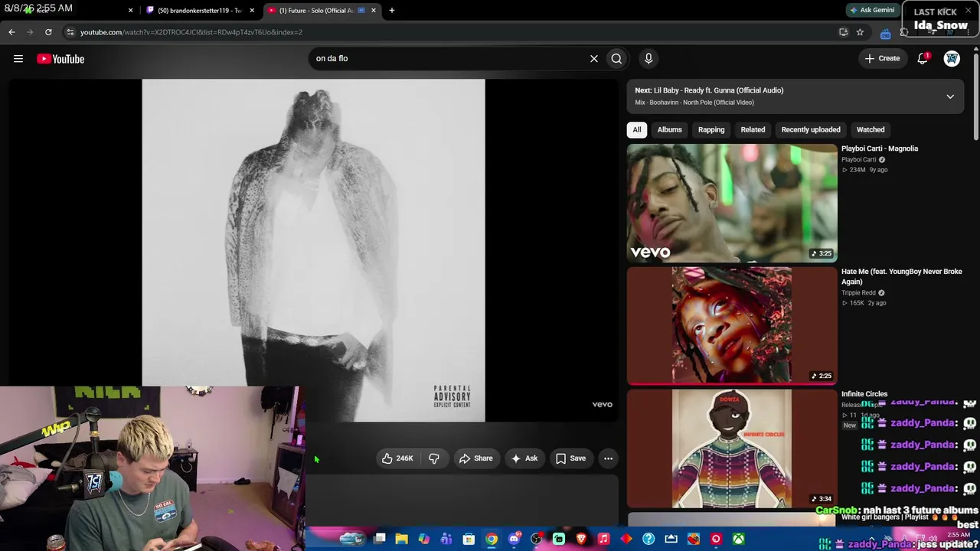The image size is (980, 551).
Task: Open the YouTube account avatar menu
Action: (952, 58)
